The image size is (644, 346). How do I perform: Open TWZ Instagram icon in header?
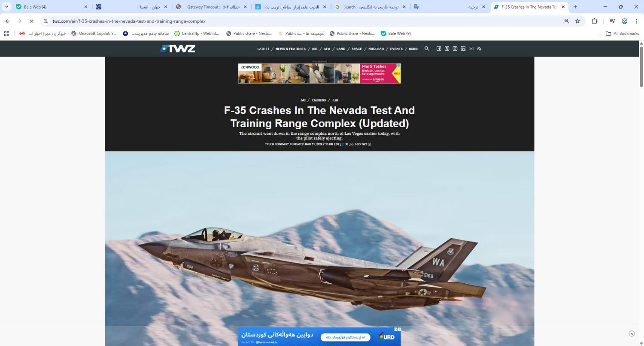pos(455,49)
